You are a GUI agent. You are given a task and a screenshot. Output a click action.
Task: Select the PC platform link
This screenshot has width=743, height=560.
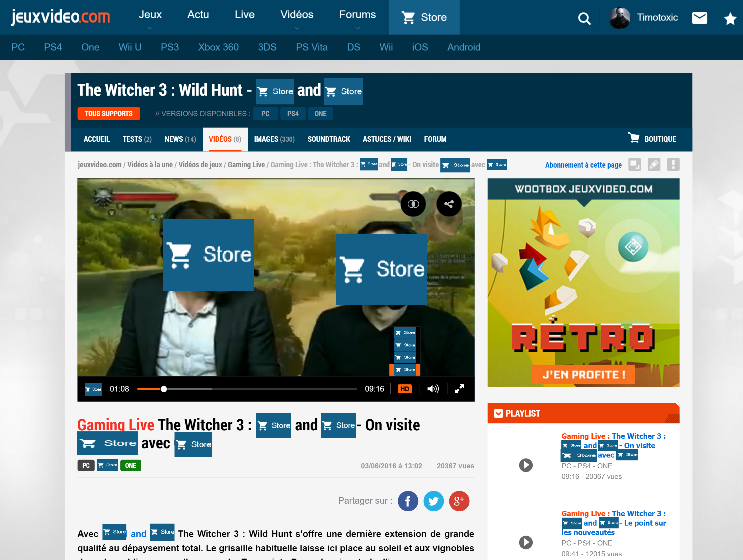[x=18, y=47]
